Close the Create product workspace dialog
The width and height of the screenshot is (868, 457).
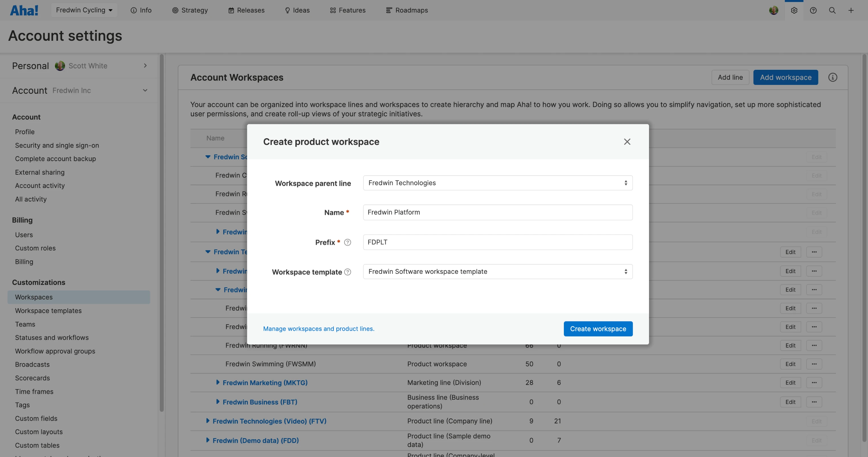coord(627,142)
